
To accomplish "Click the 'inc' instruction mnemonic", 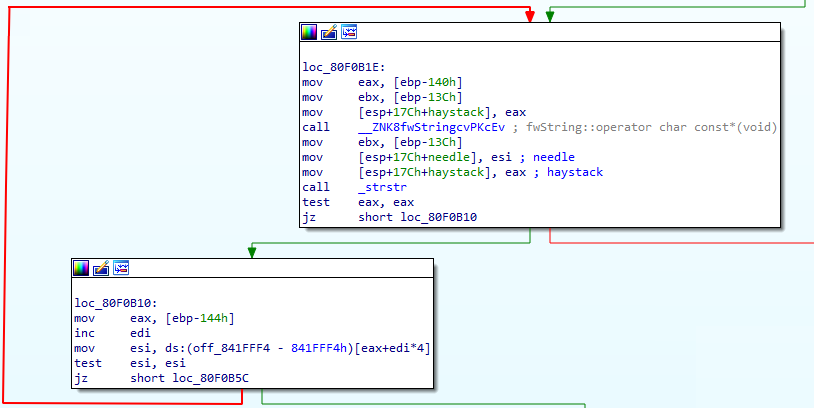I will 84,333.
